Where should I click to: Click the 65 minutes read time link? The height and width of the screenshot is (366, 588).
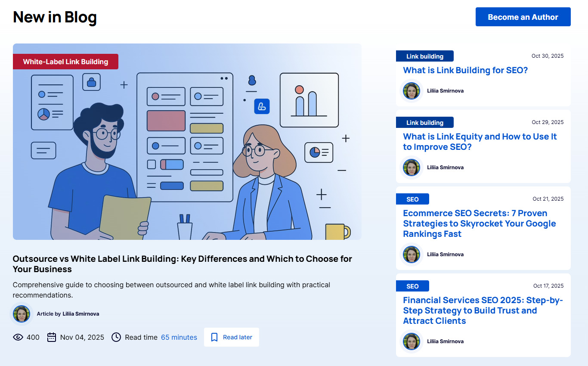pos(179,337)
